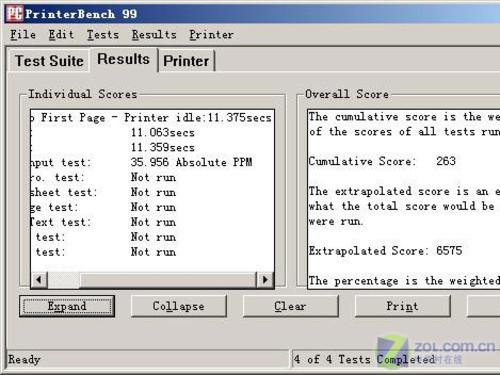Viewport: 500px width, 375px height.
Task: Switch to the Printer tab
Action: 186,61
